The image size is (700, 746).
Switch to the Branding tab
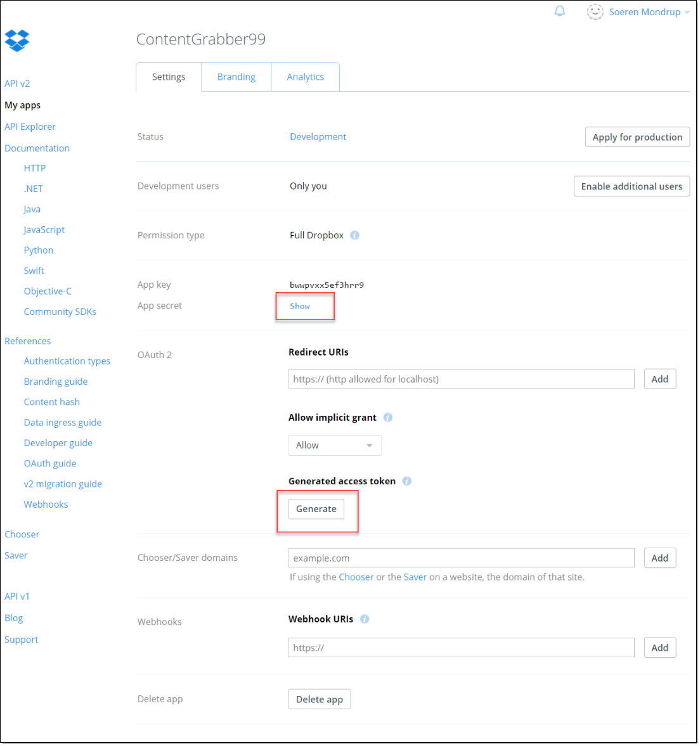pos(236,77)
